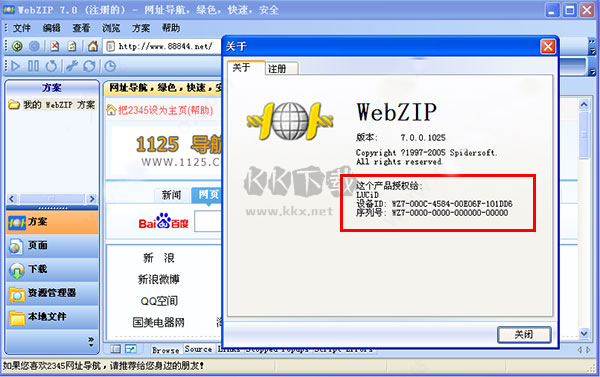This screenshot has width=600, height=377.
Task: Open the 编辑 menu
Action: [x=52, y=28]
